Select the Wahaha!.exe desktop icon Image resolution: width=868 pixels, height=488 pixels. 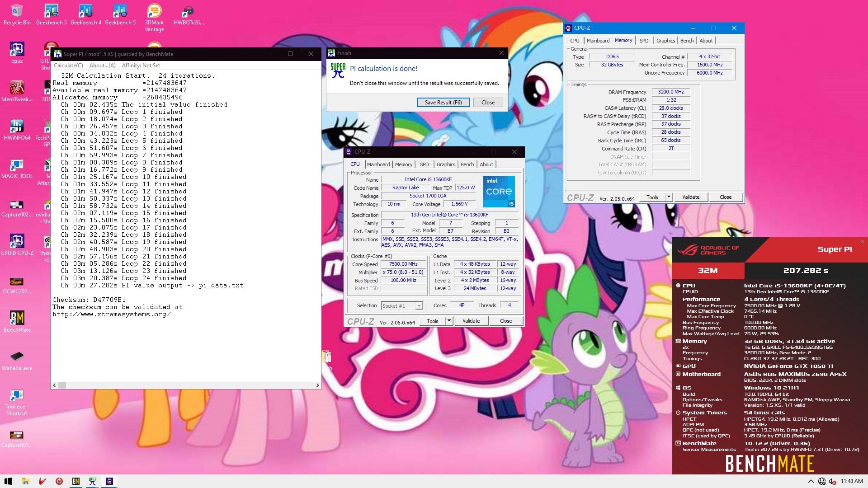click(x=17, y=360)
